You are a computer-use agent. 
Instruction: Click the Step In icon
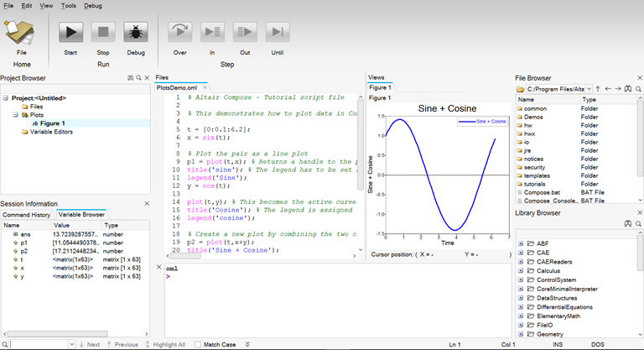tap(212, 33)
